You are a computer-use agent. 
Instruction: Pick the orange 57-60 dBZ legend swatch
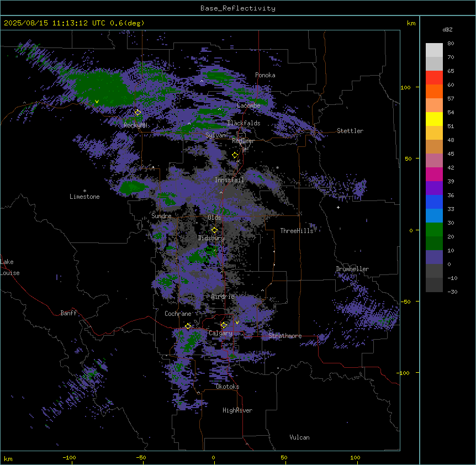click(x=434, y=91)
